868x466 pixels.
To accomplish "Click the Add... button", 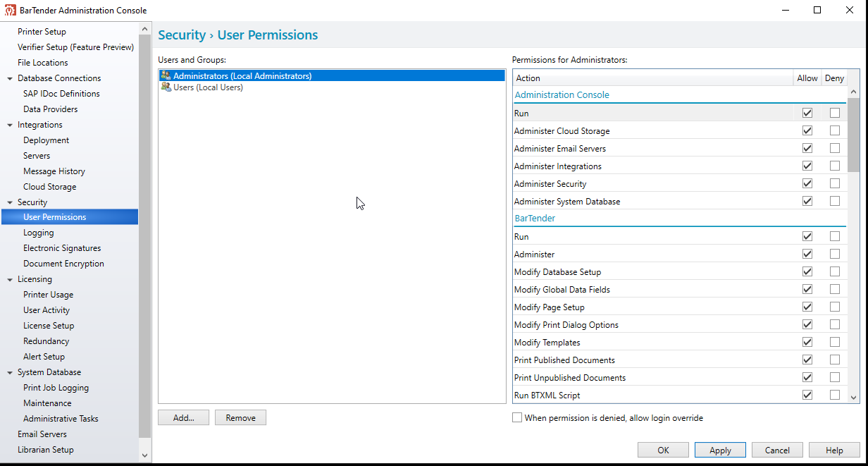I will tap(184, 418).
